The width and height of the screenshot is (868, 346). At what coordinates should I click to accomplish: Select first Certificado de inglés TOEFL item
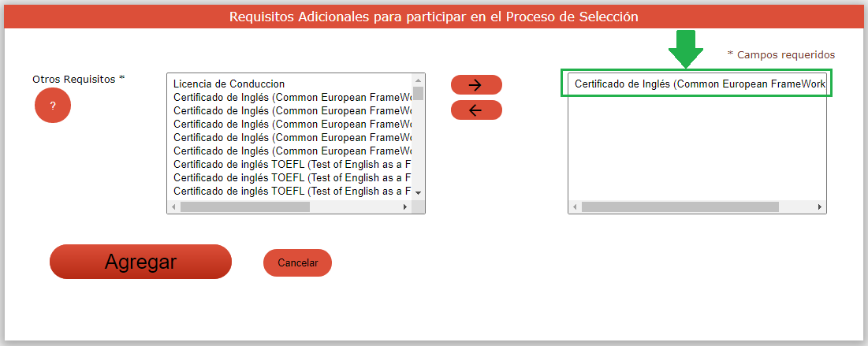coord(292,164)
